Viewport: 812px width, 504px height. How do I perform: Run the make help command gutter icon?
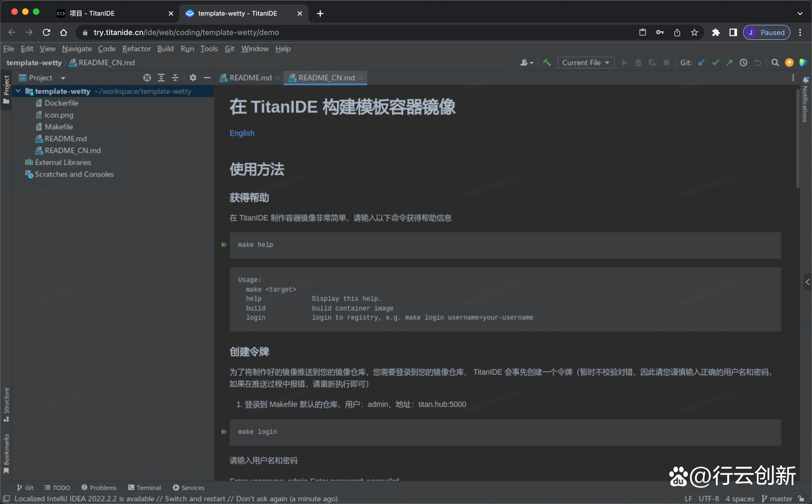pyautogui.click(x=224, y=244)
